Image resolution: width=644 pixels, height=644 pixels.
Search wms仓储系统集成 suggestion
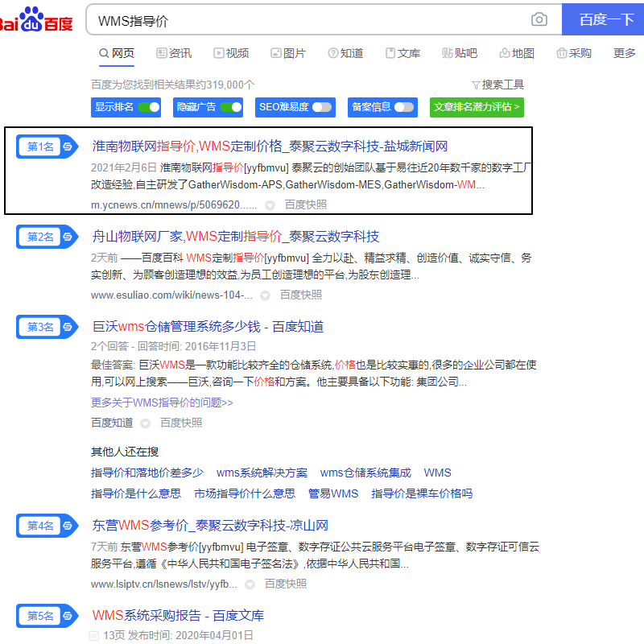[365, 473]
